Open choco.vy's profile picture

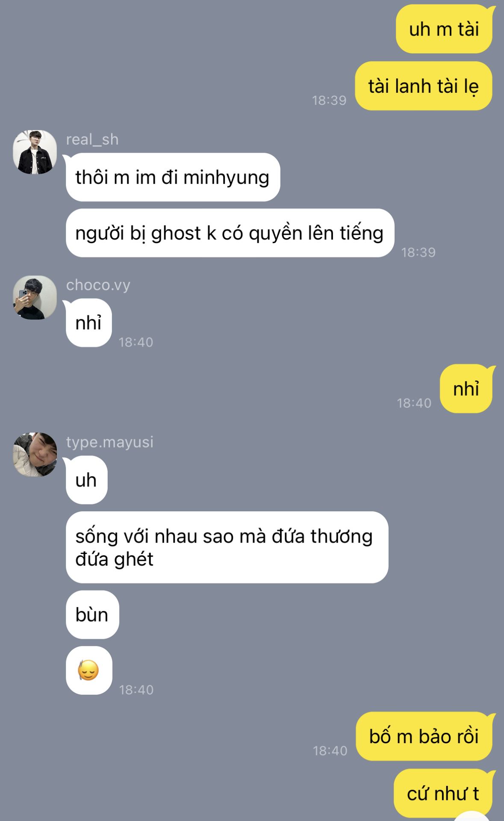click(35, 297)
